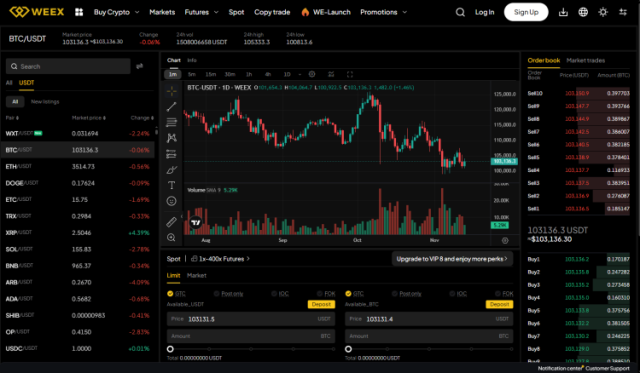Switch to New listings filter
This screenshot has height=373, width=640.
coord(45,102)
